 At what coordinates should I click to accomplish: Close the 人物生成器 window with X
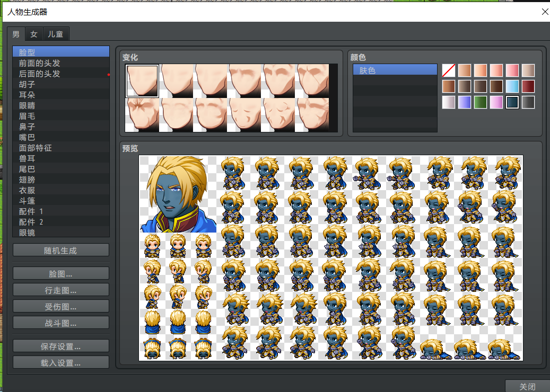[x=545, y=12]
